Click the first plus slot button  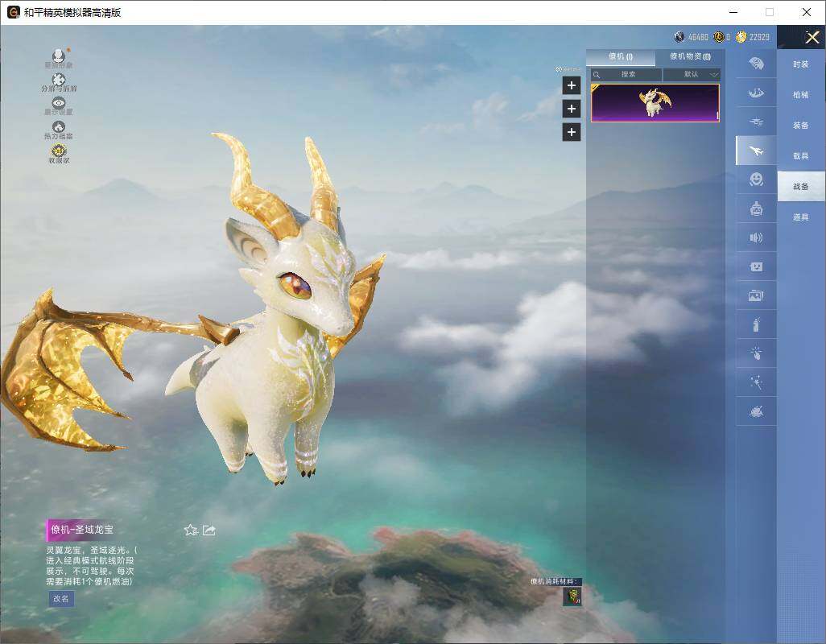[572, 85]
